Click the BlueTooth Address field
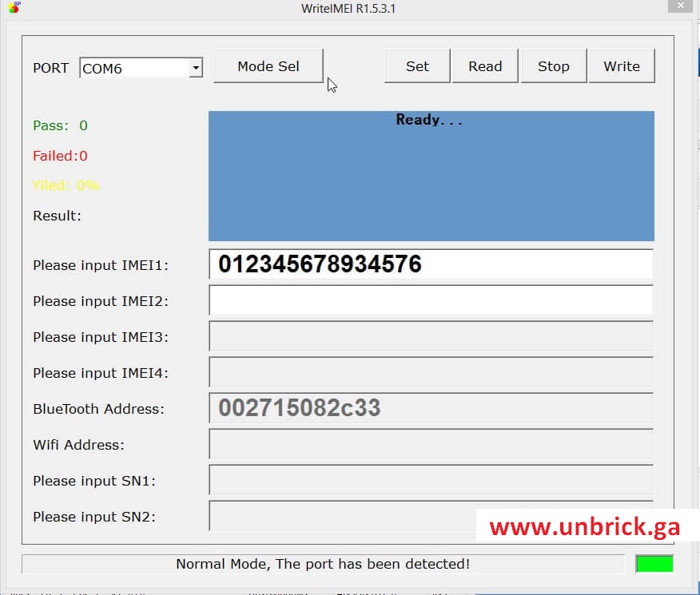700x595 pixels. 431,408
